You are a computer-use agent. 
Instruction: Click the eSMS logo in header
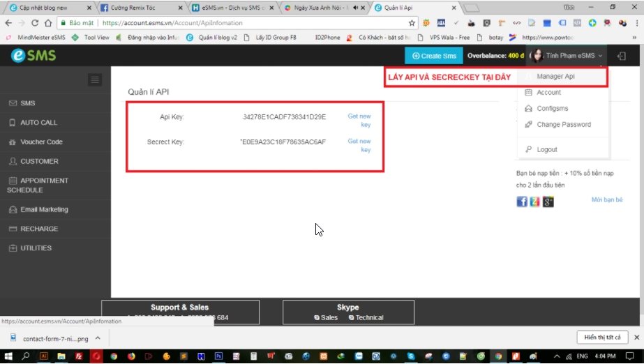coord(33,56)
